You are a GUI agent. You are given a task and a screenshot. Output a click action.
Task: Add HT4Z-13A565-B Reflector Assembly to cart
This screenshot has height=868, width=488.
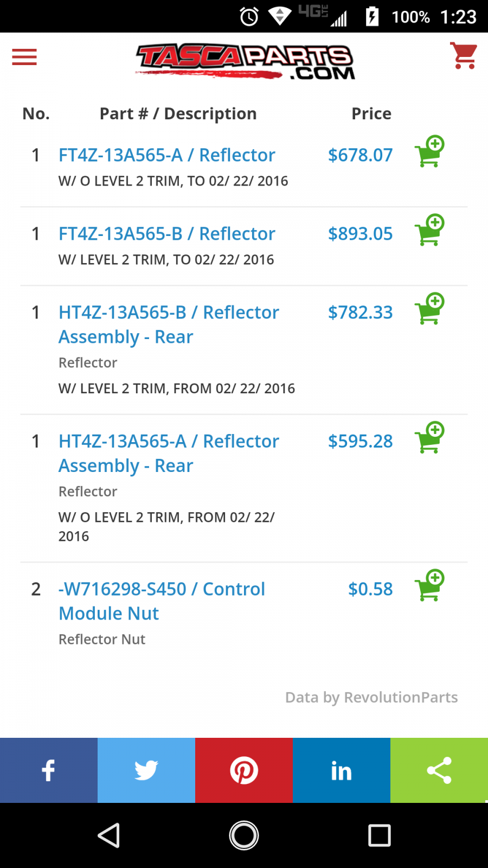coord(429,309)
